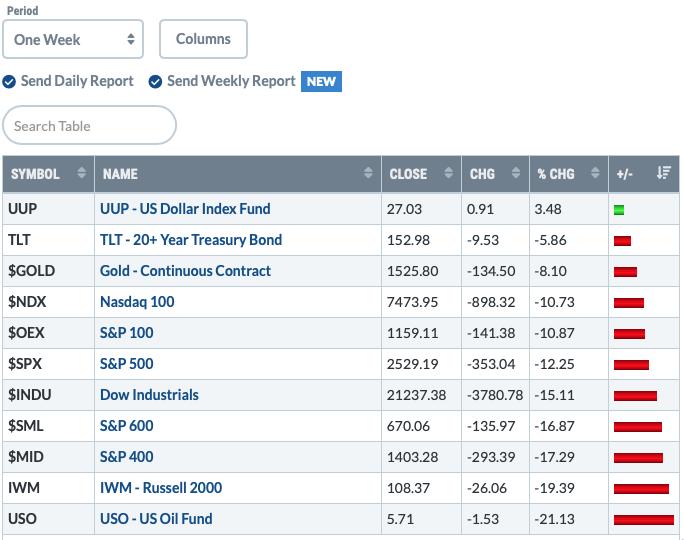Click the +/- column descending sort icon

coord(664,173)
